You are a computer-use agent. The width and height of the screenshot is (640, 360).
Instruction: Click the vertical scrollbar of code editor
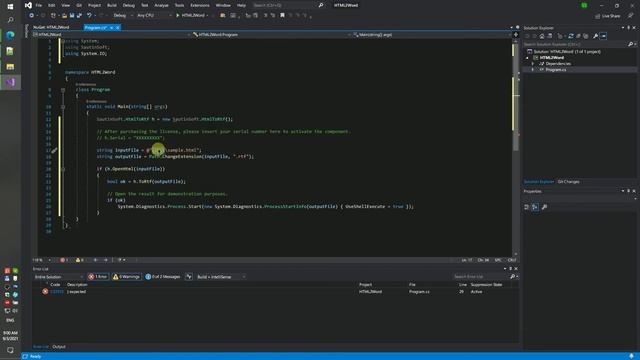pos(516,147)
